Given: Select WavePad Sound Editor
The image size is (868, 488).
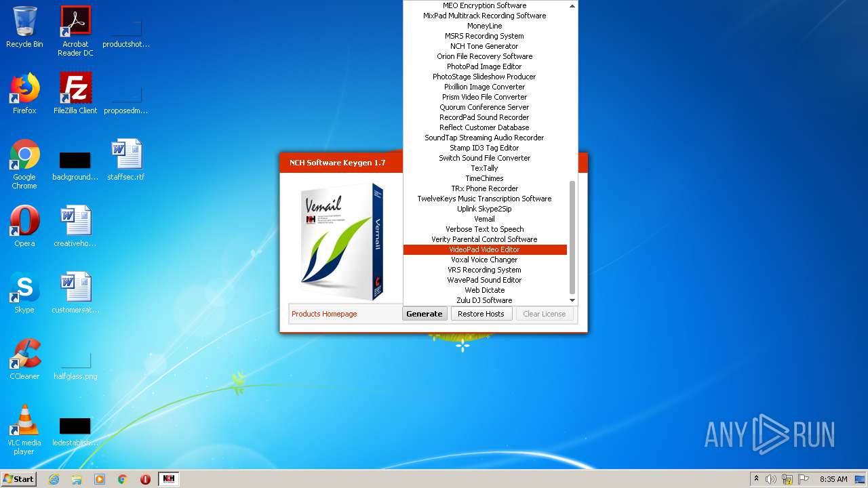Looking at the screenshot, I should [485, 280].
